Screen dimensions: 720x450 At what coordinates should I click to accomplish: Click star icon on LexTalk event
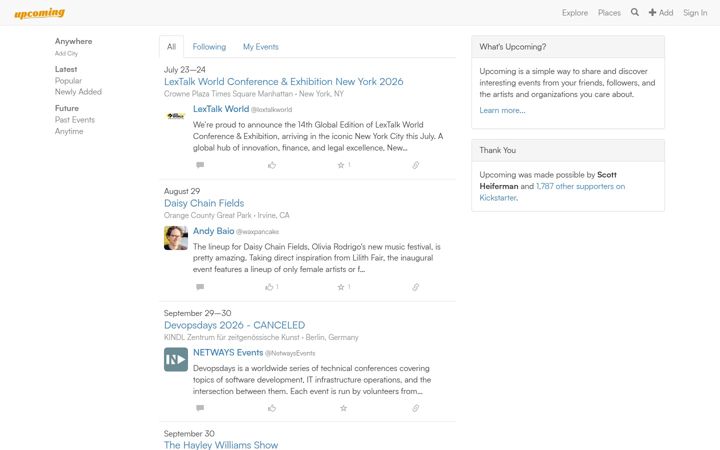(x=341, y=165)
